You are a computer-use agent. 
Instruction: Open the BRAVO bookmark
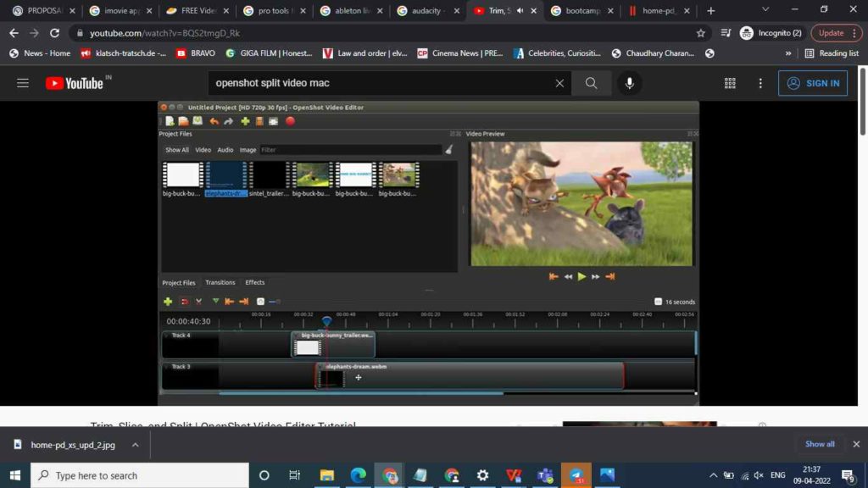click(196, 53)
